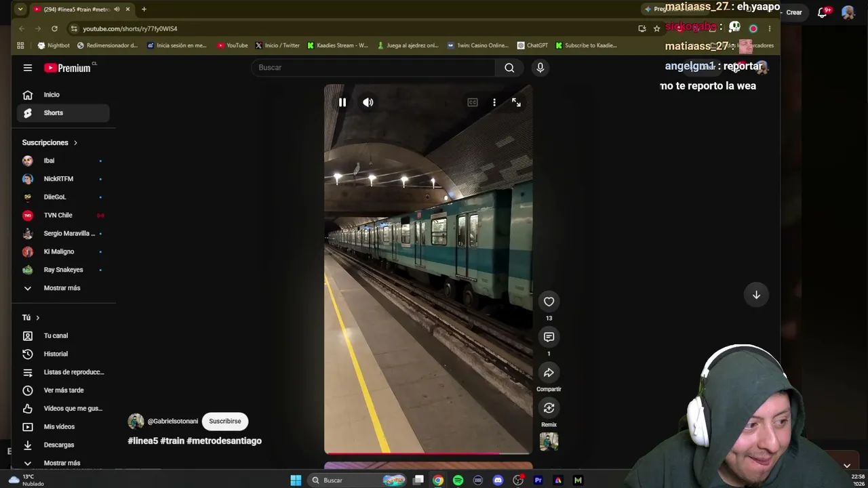Open Mis vídeos in the sidebar

[x=63, y=427]
